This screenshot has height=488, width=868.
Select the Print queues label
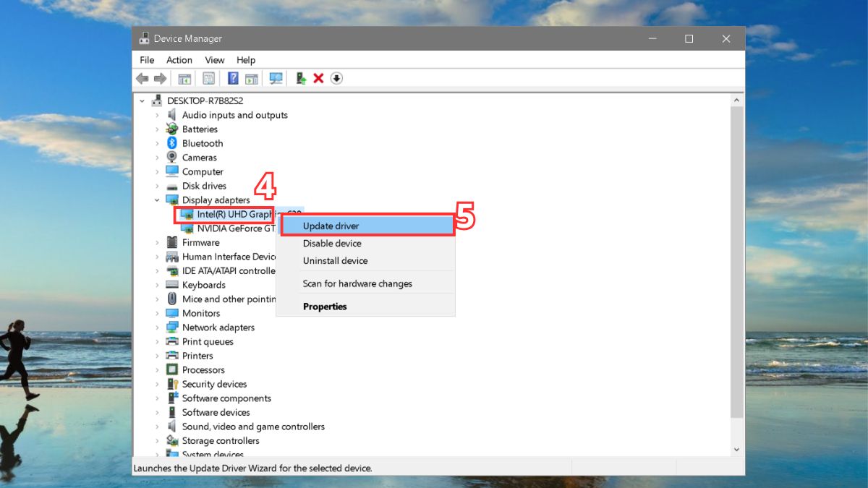click(x=208, y=342)
